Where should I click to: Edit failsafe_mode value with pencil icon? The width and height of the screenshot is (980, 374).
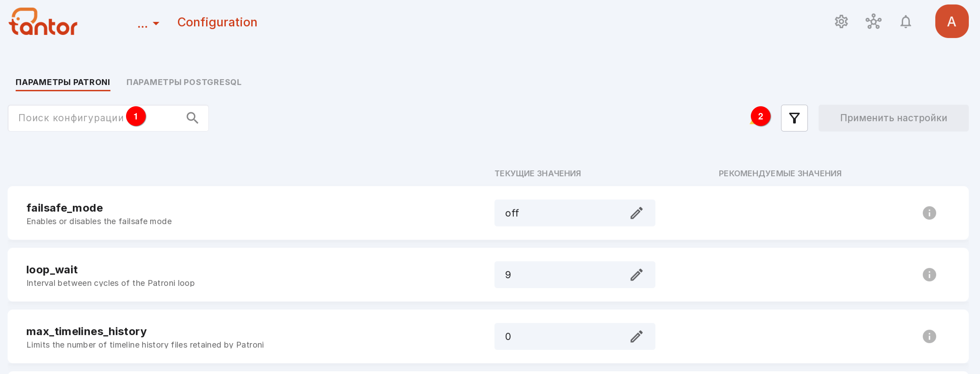[636, 213]
